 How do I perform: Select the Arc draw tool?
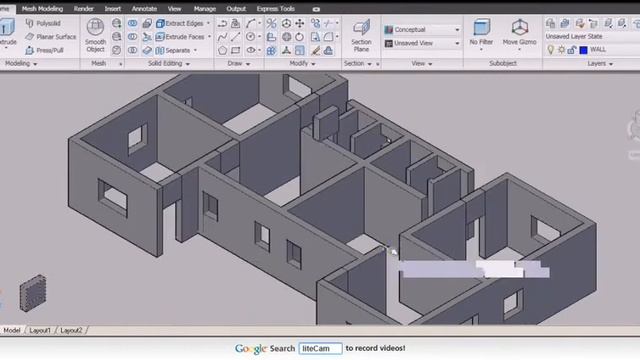[251, 23]
